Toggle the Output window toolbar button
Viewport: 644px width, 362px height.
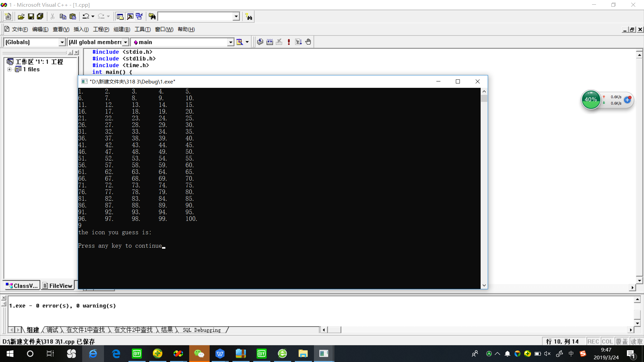(x=130, y=16)
